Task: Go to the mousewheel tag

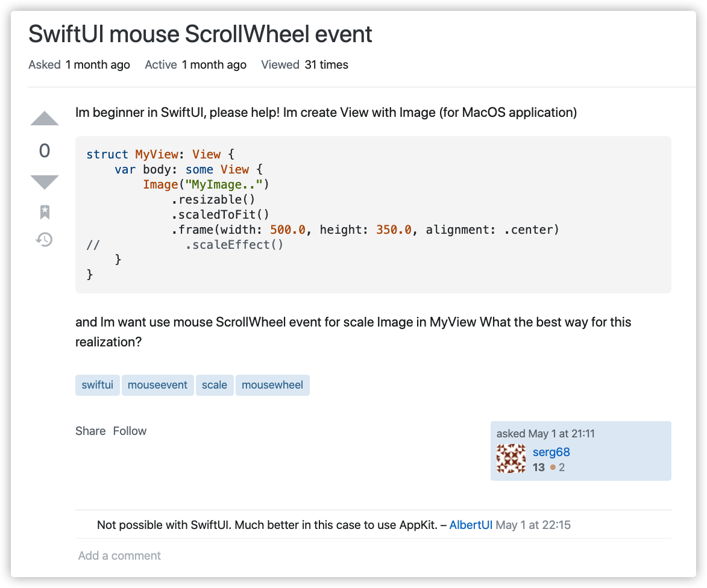Action: click(272, 385)
